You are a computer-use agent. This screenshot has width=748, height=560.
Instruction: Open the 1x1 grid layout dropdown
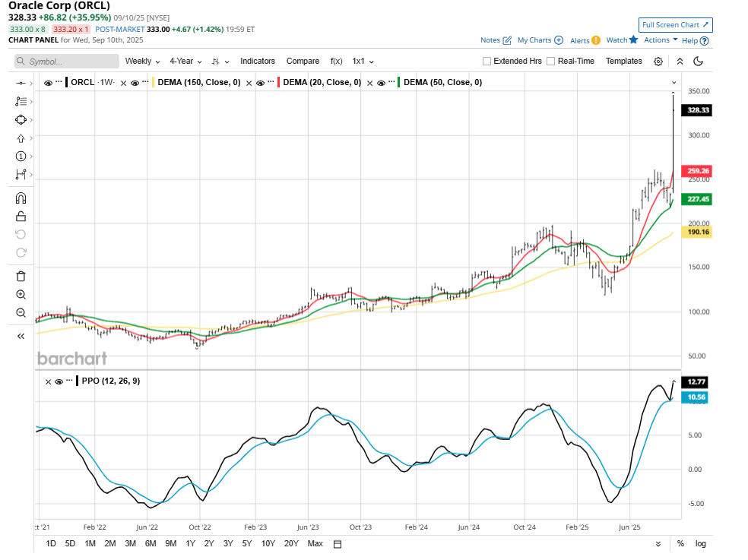pyautogui.click(x=363, y=61)
